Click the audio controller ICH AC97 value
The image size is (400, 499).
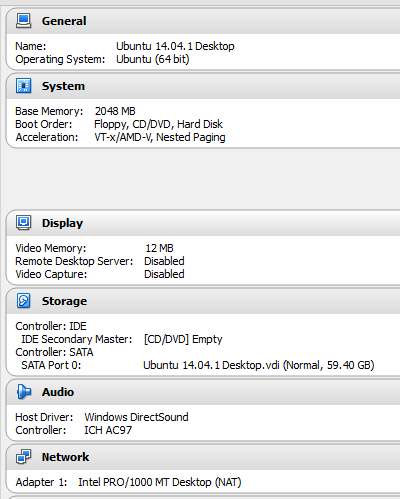[x=108, y=430]
